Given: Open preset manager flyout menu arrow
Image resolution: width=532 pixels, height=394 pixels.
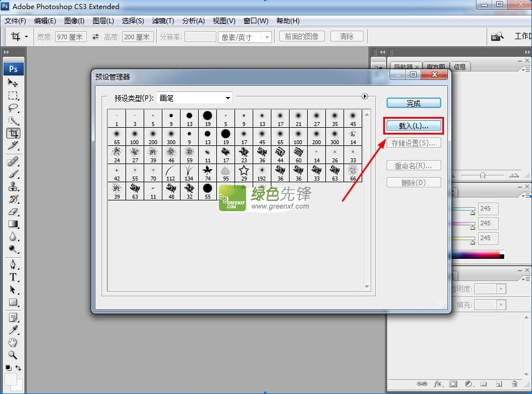Looking at the screenshot, I should (x=365, y=97).
